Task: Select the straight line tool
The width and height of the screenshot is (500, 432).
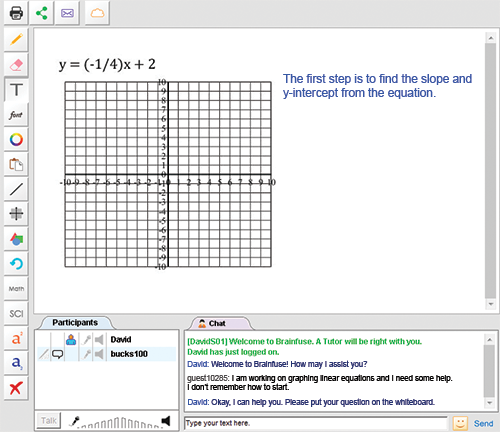Action: pos(16,189)
